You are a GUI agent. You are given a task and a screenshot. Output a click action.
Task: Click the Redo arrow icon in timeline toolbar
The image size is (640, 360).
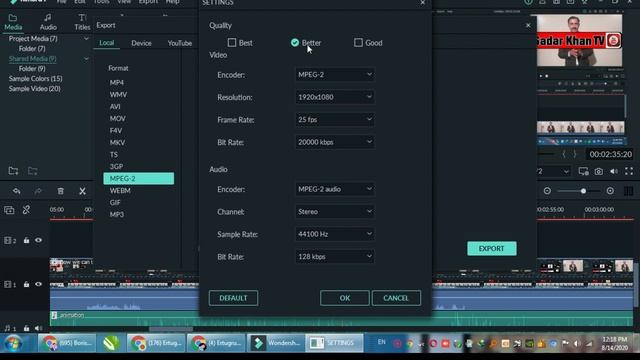click(x=38, y=191)
